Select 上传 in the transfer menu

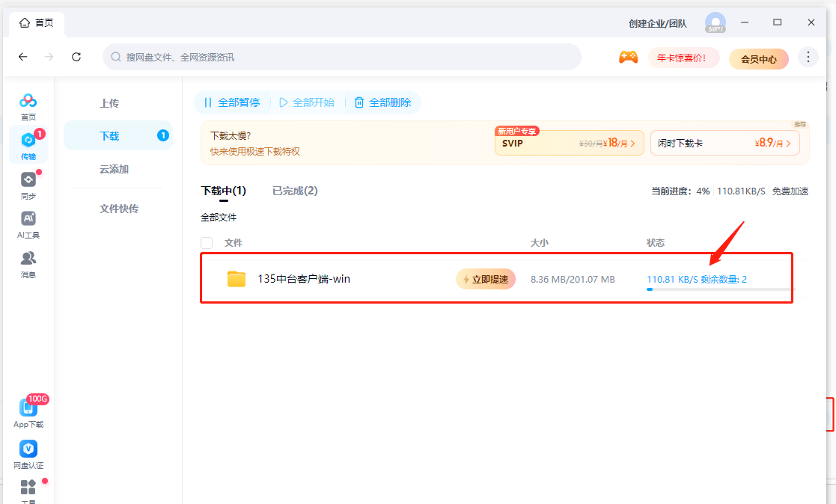click(x=109, y=103)
